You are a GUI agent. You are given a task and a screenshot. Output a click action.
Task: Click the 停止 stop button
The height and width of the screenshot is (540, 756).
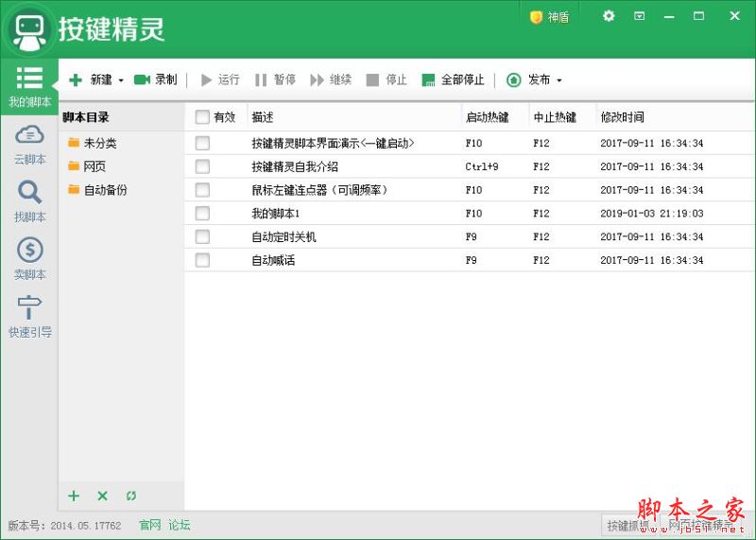tap(387, 79)
